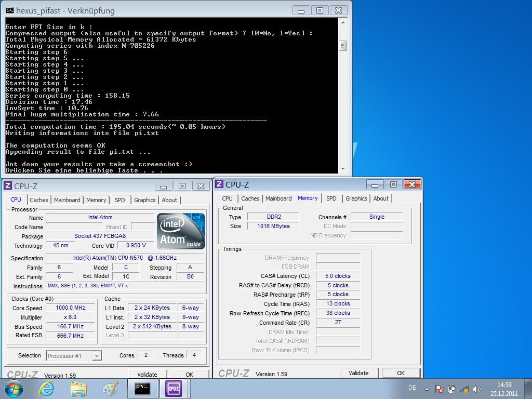Switch to CPU tab in right CPU-Z window
This screenshot has width=532, height=399.
[x=228, y=198]
